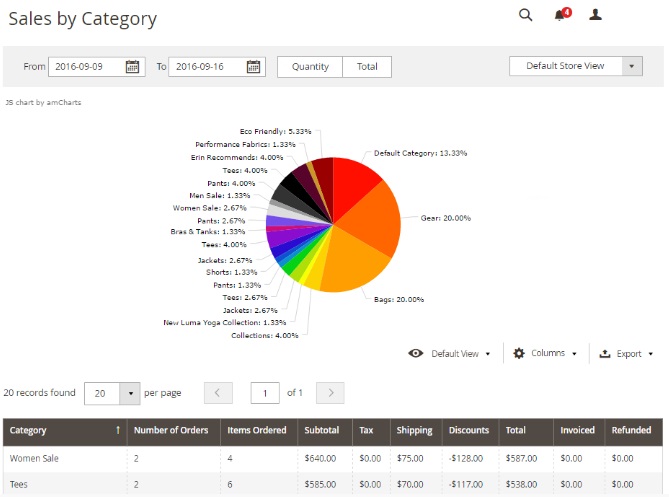The width and height of the screenshot is (669, 497).
Task: Click the Export upload icon
Action: pyautogui.click(x=605, y=354)
